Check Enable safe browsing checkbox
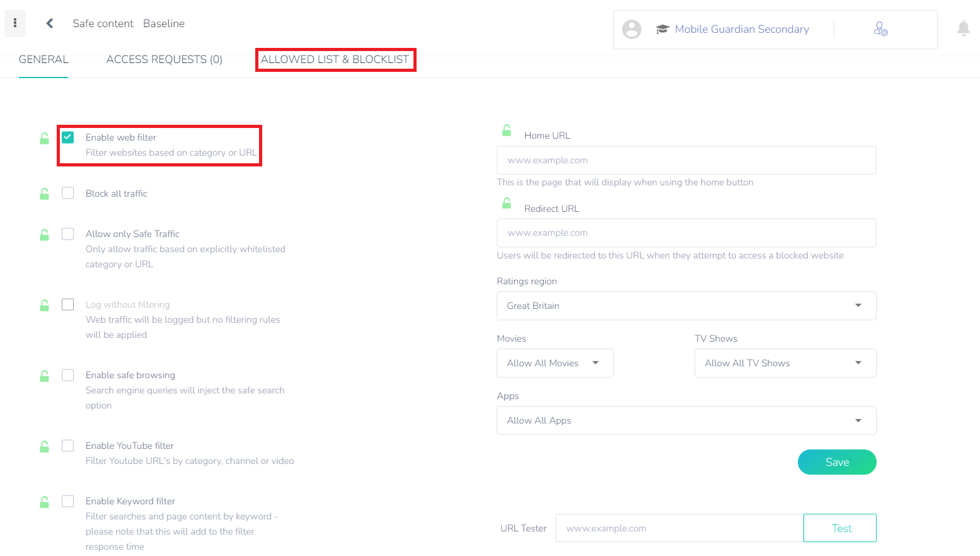 coord(68,375)
